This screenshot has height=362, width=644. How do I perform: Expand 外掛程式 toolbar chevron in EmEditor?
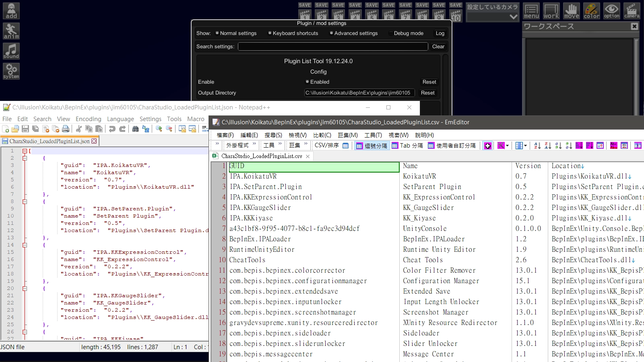coord(254,144)
